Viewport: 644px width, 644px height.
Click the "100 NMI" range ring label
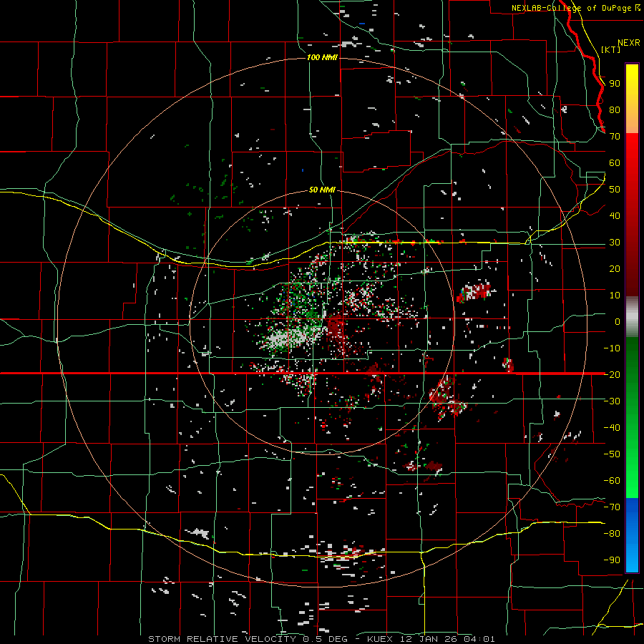click(322, 57)
